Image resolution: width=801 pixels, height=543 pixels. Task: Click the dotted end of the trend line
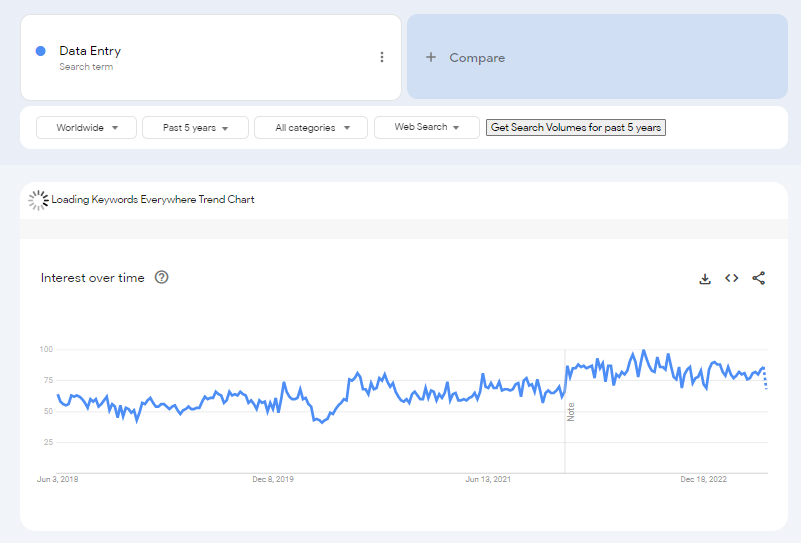click(x=766, y=380)
